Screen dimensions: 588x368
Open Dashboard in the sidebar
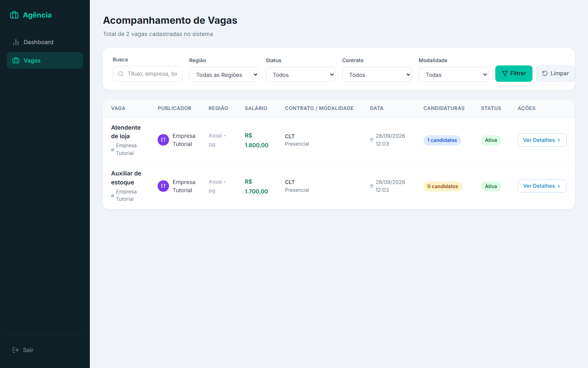tap(45, 42)
